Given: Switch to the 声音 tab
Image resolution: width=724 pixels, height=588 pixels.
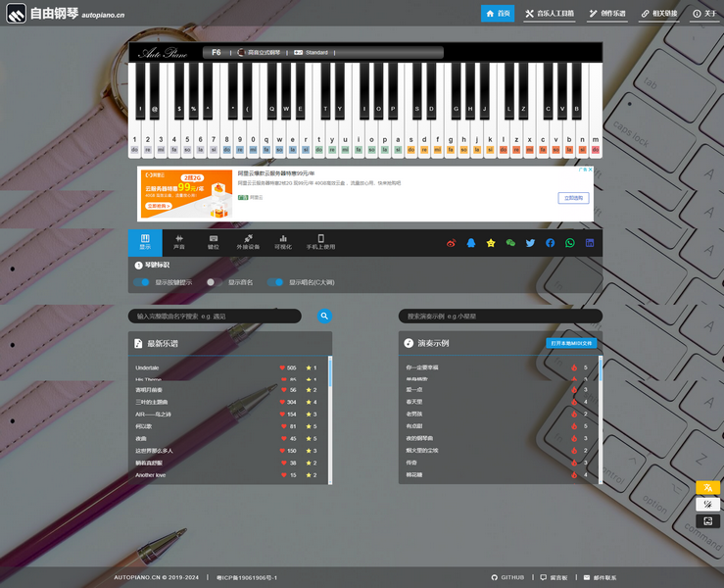Looking at the screenshot, I should tap(179, 242).
